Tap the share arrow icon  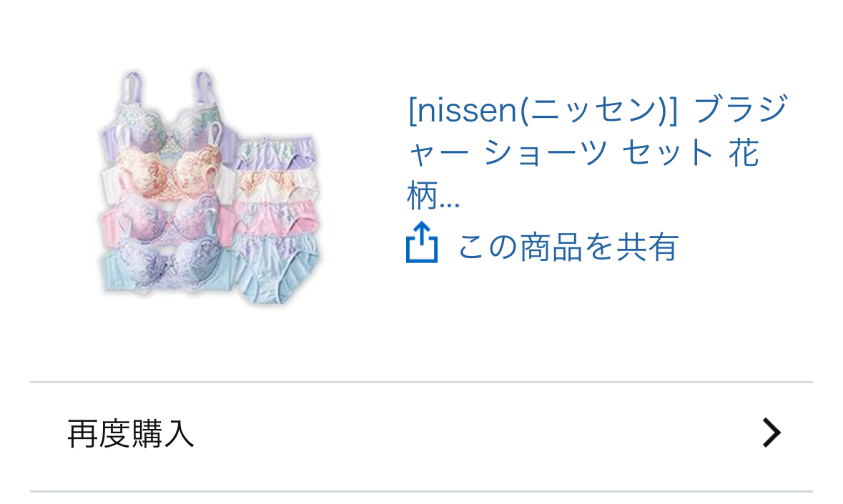coord(422,242)
